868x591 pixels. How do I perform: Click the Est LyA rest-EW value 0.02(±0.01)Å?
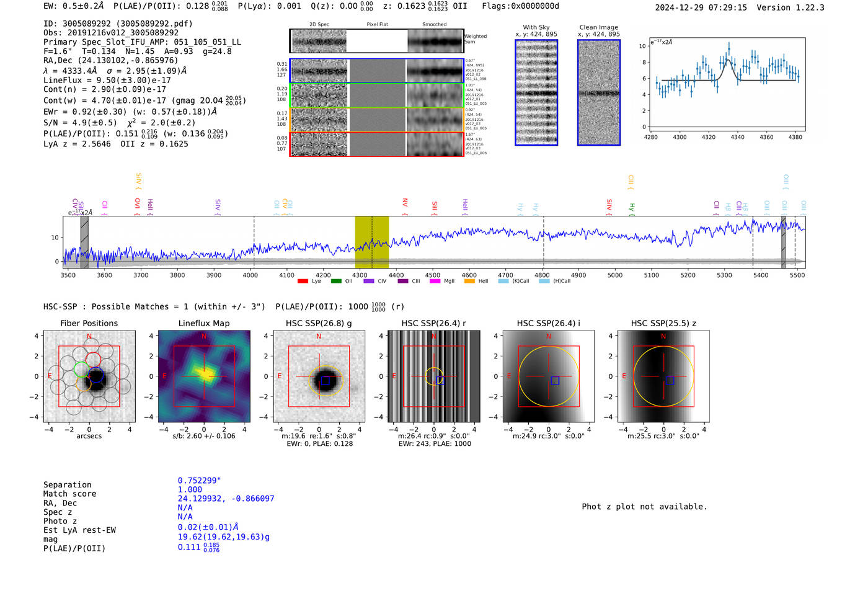tap(208, 527)
